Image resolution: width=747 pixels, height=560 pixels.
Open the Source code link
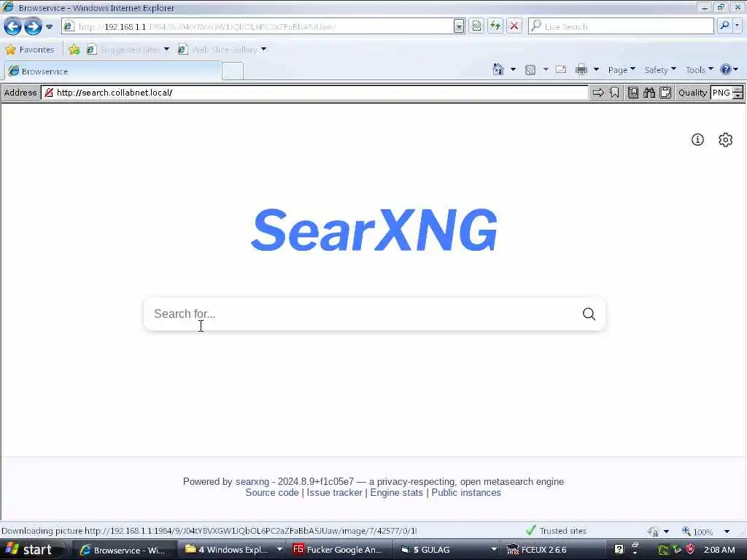[x=272, y=493]
